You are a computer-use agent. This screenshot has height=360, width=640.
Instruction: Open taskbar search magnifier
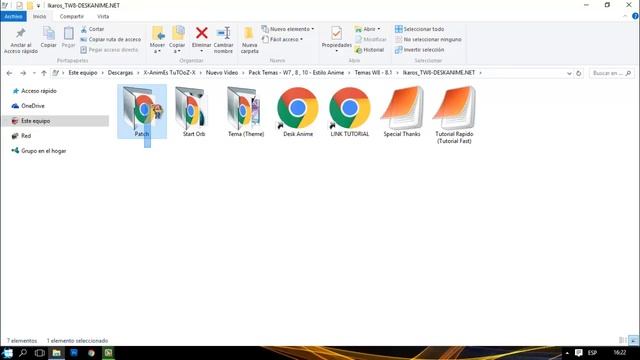click(x=23, y=353)
